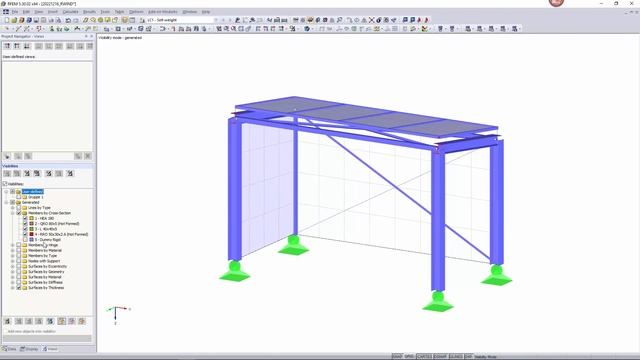Check the Lines by Type checkbox

click(x=19, y=208)
